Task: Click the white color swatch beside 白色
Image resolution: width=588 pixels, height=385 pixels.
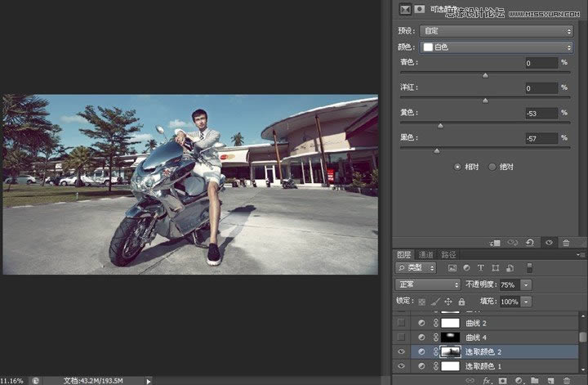Action: [x=428, y=47]
